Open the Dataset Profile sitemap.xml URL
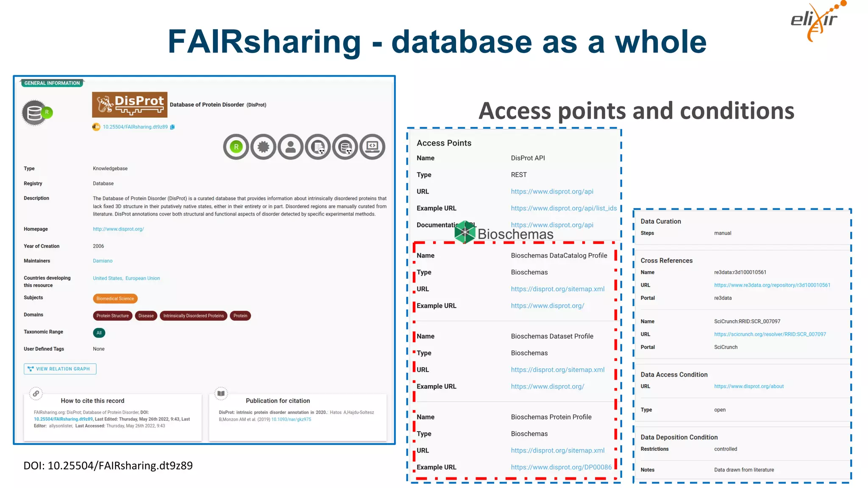This screenshot has width=868, height=488. pyautogui.click(x=558, y=370)
